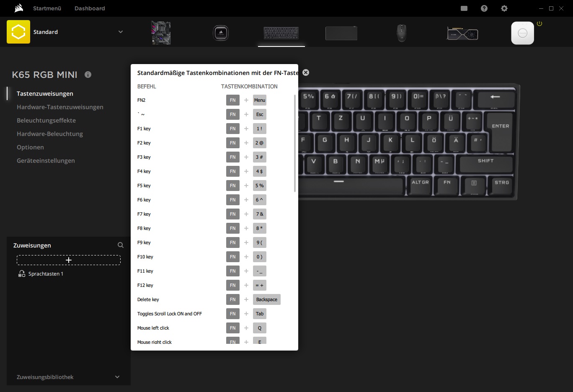Image resolution: width=573 pixels, height=392 pixels.
Task: Close the FN key combinations popup
Action: [306, 72]
